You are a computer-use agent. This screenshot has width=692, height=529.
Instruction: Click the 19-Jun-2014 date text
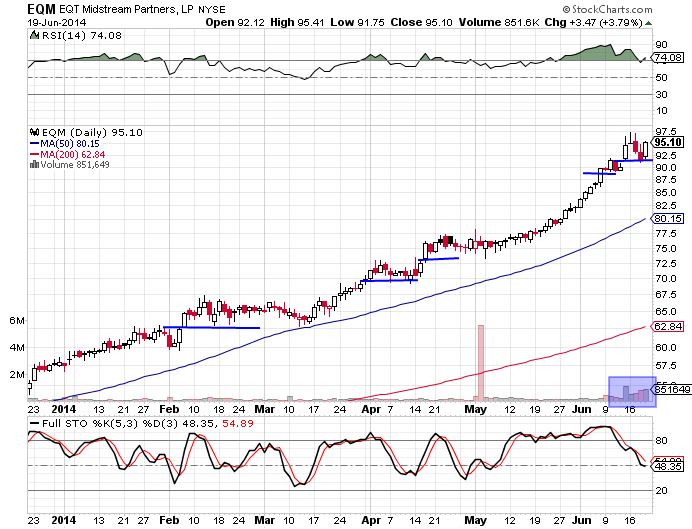pos(57,23)
